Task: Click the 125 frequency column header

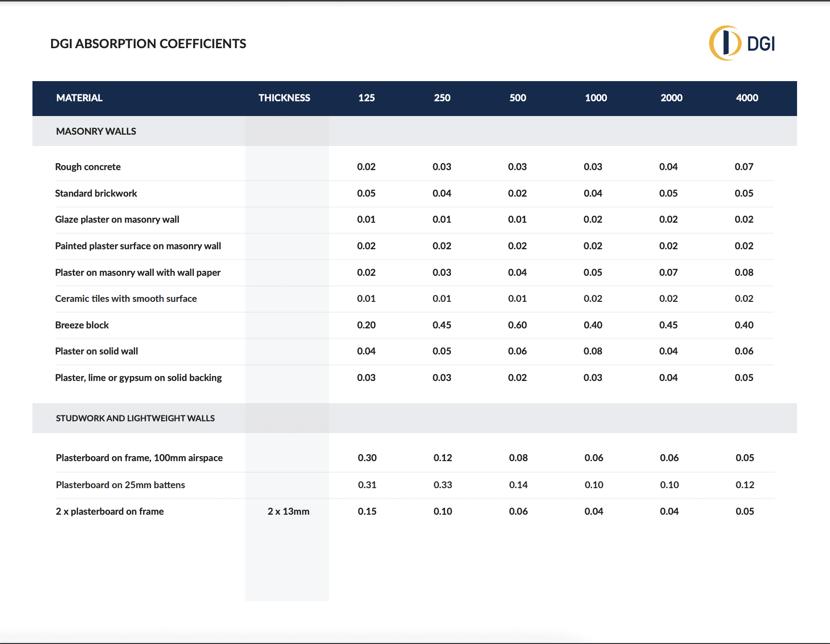Action: [x=366, y=98]
